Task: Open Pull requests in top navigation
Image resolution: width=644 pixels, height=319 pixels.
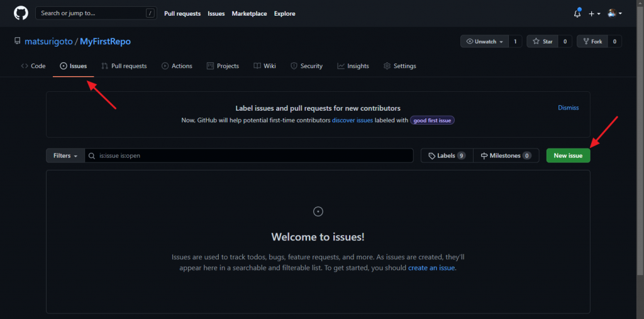Action: coord(182,14)
